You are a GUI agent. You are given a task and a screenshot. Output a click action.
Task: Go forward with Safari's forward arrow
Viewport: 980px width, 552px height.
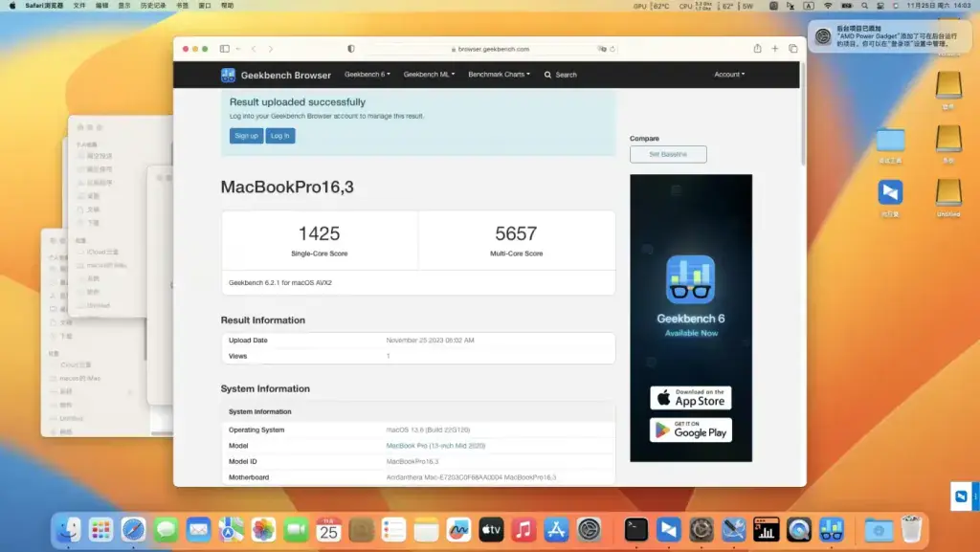tap(271, 49)
